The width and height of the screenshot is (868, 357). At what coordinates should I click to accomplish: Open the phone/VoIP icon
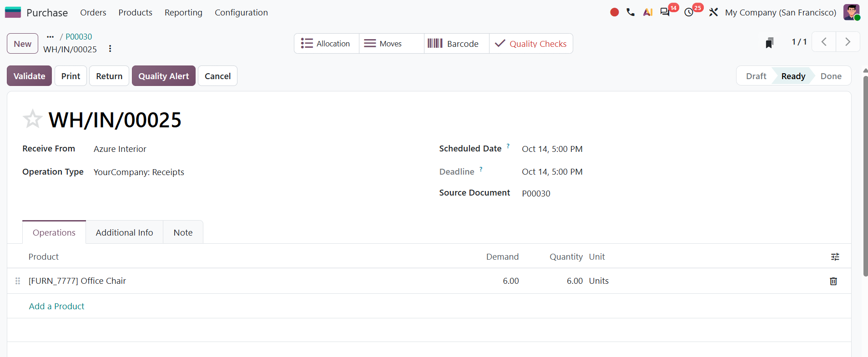point(631,12)
